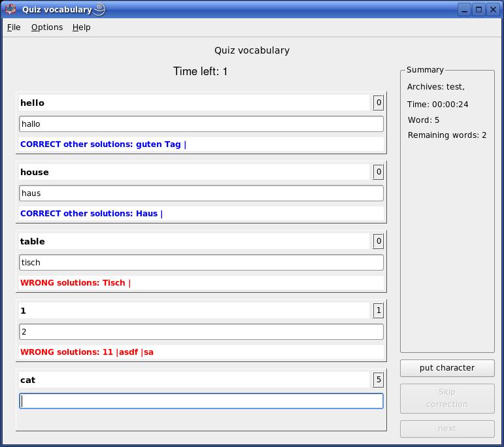Click 'Remaining words: 2' in Summary
504x447 pixels.
pyautogui.click(x=447, y=135)
